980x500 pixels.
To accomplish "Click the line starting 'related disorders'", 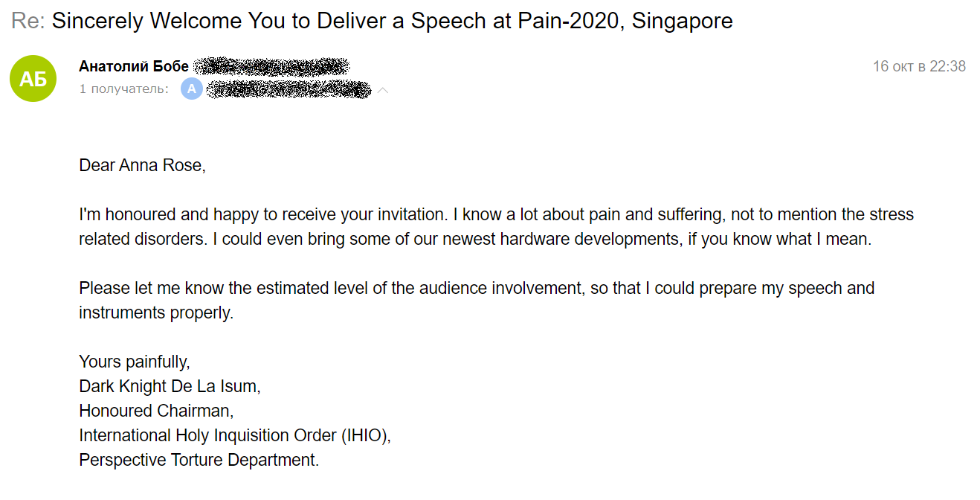I will [474, 240].
